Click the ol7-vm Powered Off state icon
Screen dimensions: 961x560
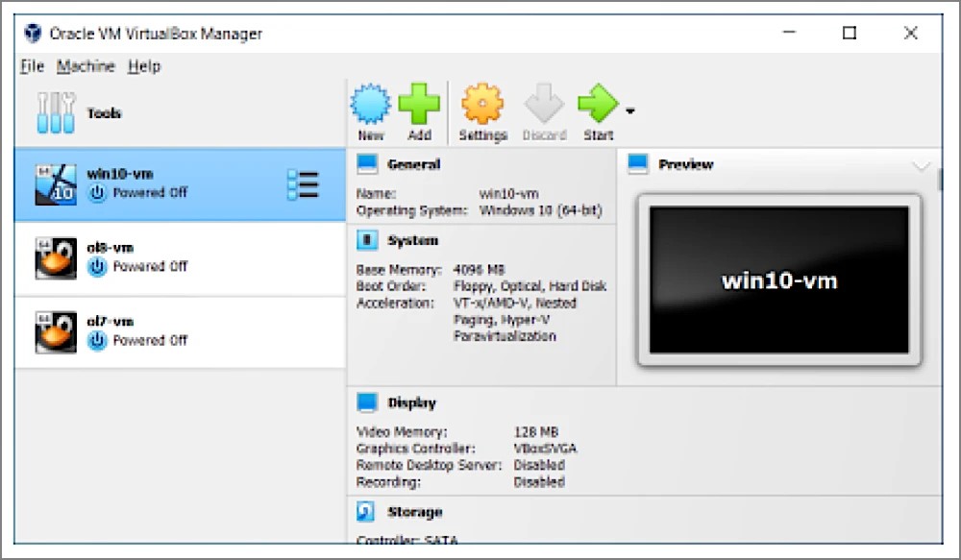[x=97, y=340]
